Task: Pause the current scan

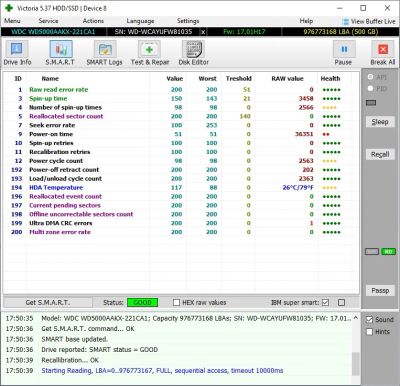Action: click(343, 53)
